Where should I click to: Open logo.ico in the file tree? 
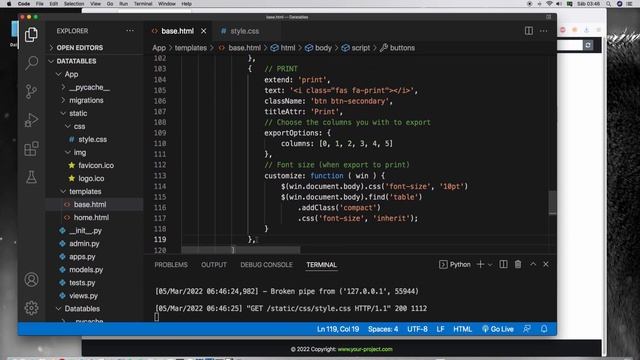pyautogui.click(x=91, y=178)
